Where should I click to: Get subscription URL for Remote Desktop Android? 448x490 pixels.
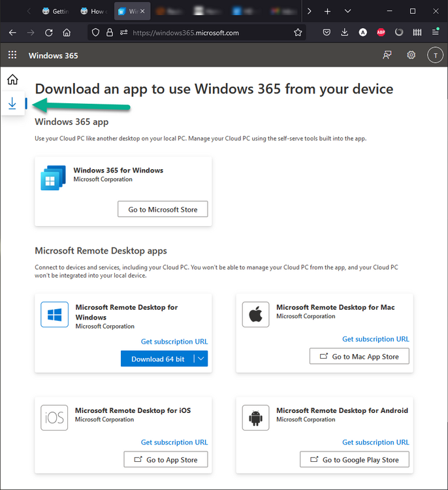coord(376,442)
